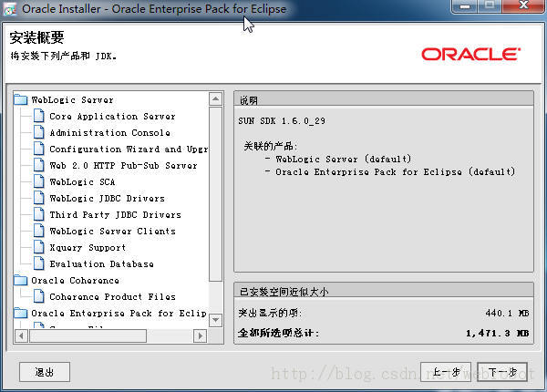Screen dimensions: 547x392
Task: Minimize the Oracle Installer window
Action: tap(465, 6)
